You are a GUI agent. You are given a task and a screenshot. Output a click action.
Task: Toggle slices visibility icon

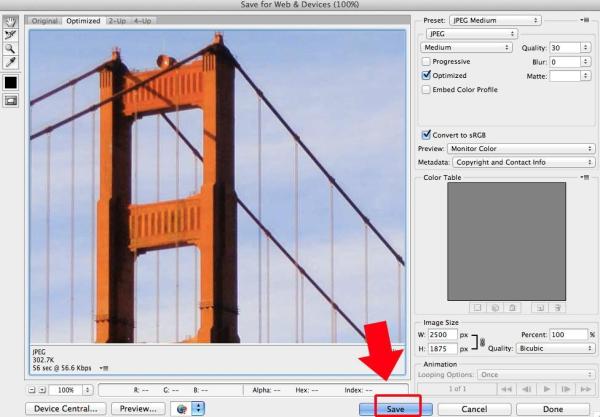point(11,100)
